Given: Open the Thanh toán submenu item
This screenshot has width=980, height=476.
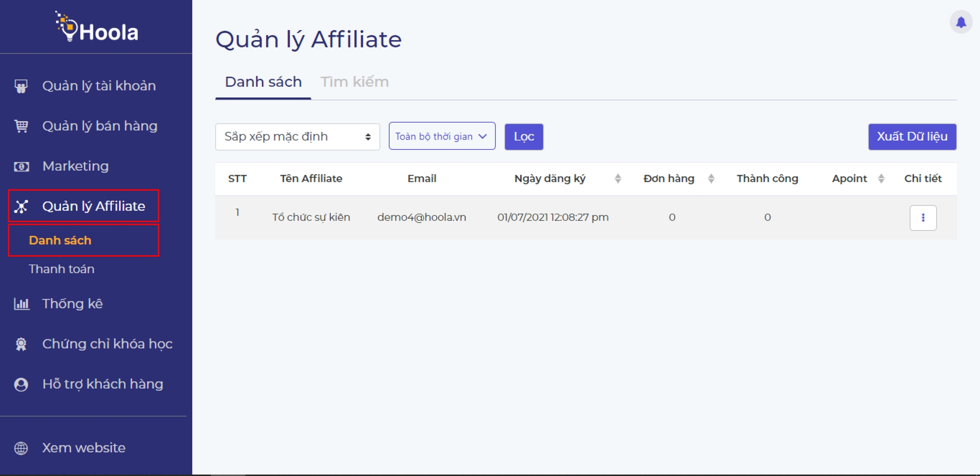Looking at the screenshot, I should tap(62, 269).
